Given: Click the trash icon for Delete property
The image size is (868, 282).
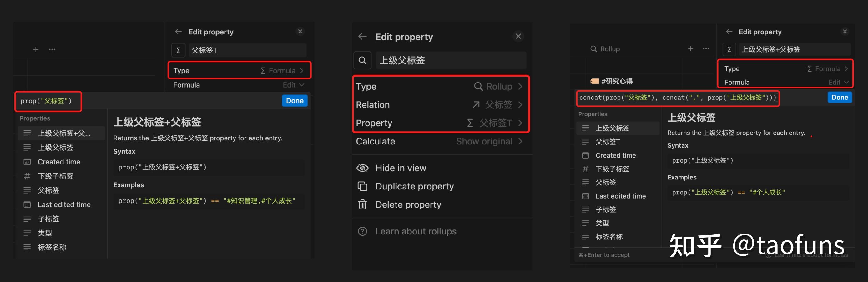Looking at the screenshot, I should [362, 204].
